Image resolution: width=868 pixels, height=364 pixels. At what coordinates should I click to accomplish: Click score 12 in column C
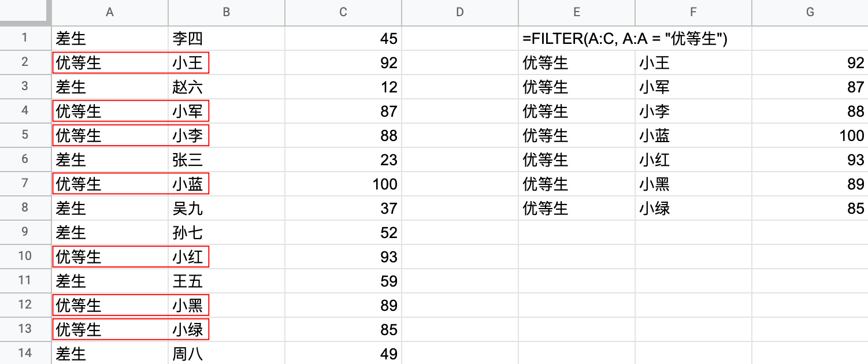[343, 87]
